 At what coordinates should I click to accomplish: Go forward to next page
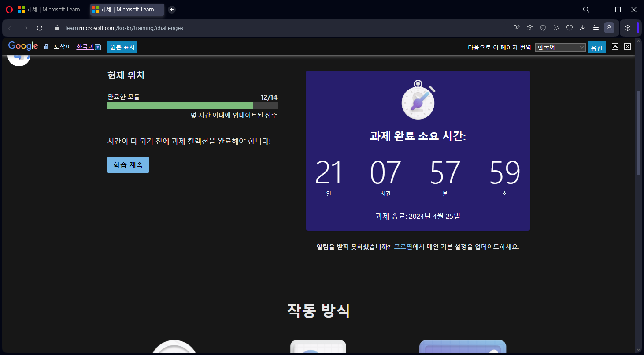[26, 28]
